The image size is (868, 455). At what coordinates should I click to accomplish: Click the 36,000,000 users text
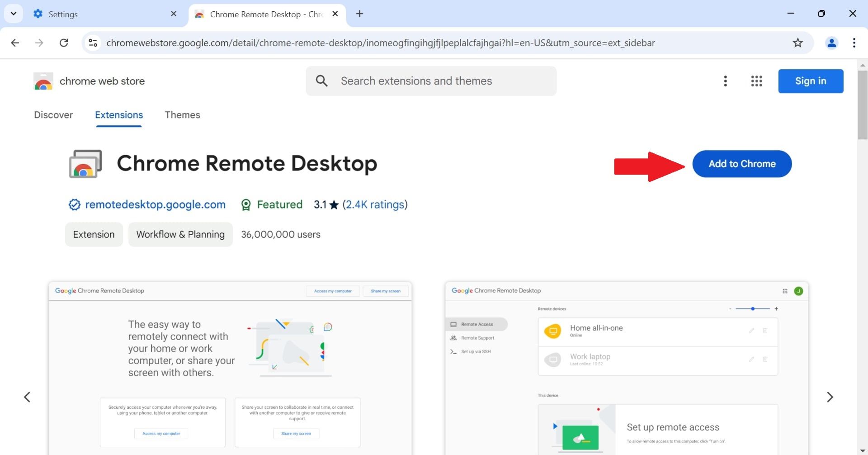click(281, 234)
